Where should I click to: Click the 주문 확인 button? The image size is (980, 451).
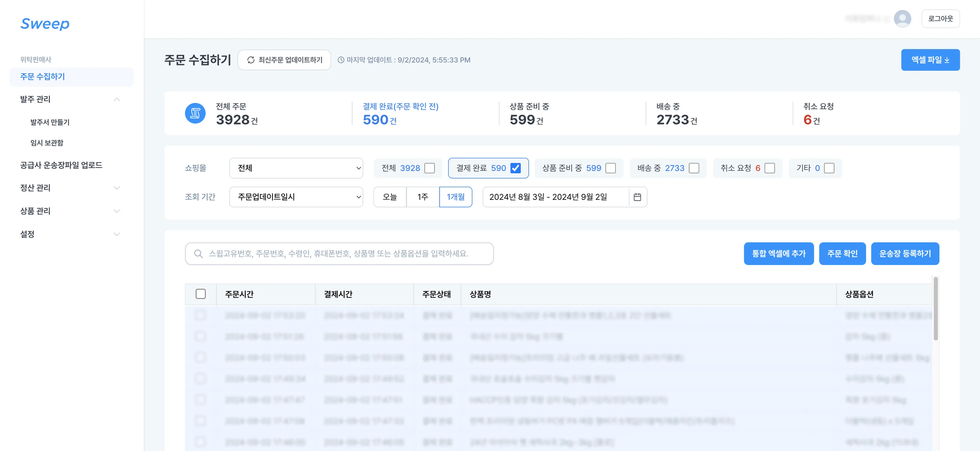[842, 254]
